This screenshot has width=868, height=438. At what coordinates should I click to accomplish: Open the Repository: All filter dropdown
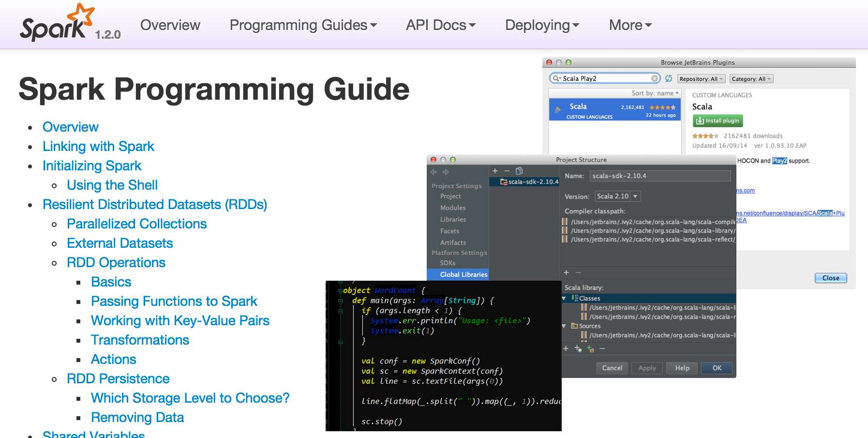pyautogui.click(x=701, y=78)
